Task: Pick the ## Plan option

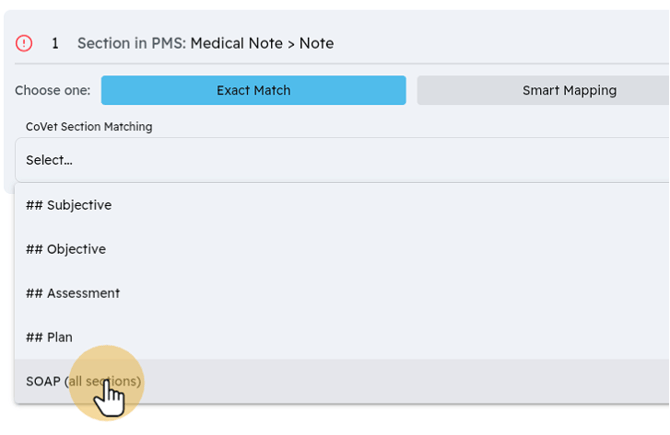Action: 342,337
